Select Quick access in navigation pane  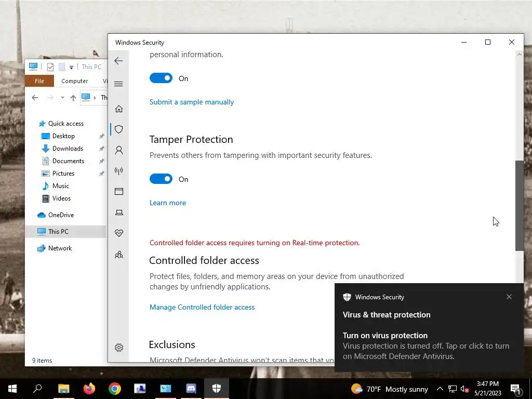tap(66, 124)
